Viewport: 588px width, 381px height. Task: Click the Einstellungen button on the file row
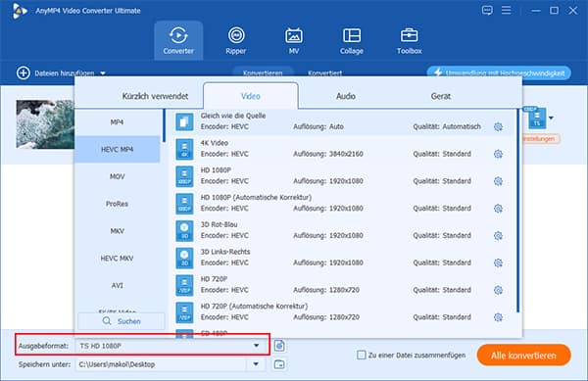[x=540, y=139]
